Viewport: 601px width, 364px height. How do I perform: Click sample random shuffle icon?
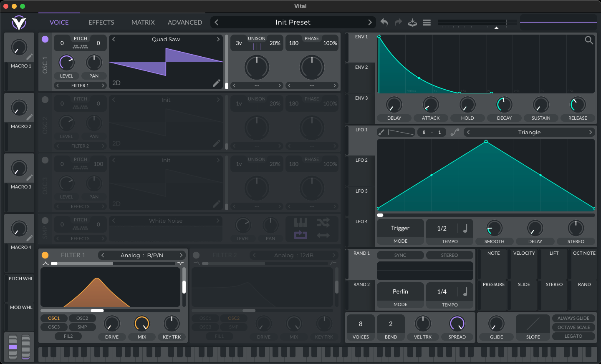[x=323, y=222]
